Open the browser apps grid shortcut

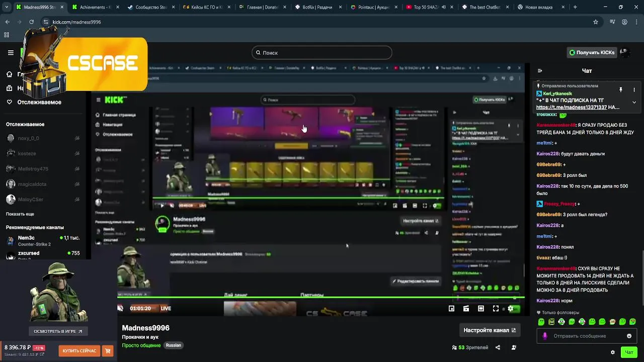click(7, 35)
